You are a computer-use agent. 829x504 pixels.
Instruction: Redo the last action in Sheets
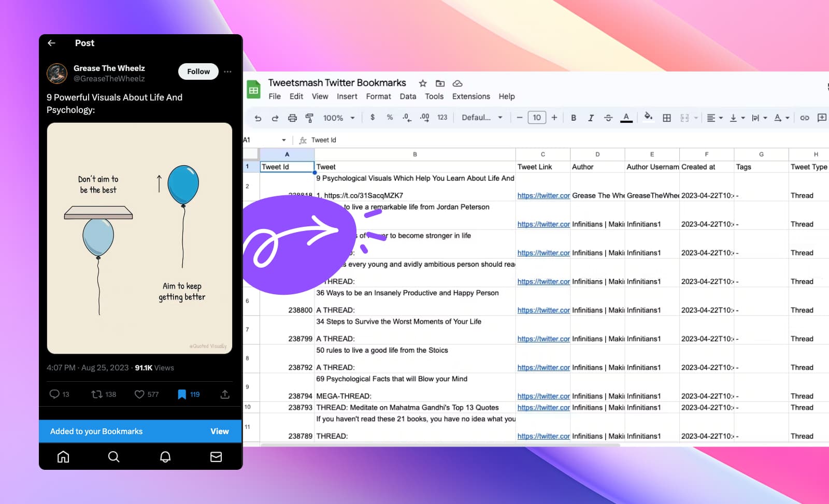275,118
